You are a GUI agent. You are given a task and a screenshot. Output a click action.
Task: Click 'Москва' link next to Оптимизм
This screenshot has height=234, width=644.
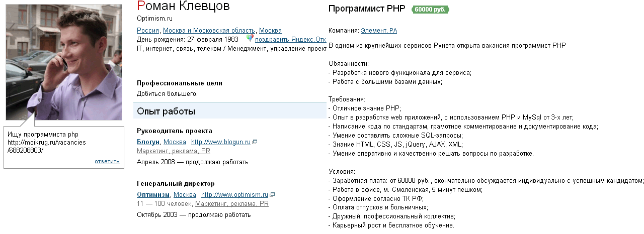point(185,195)
